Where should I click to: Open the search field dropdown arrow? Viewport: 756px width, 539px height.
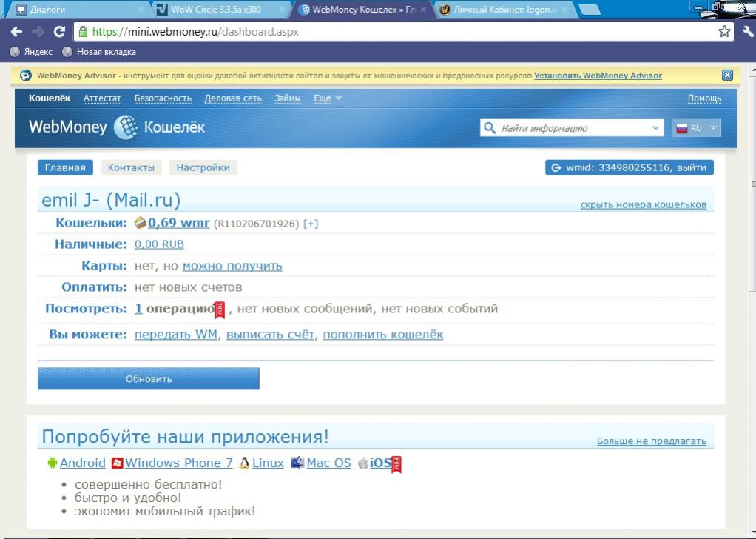pos(655,128)
